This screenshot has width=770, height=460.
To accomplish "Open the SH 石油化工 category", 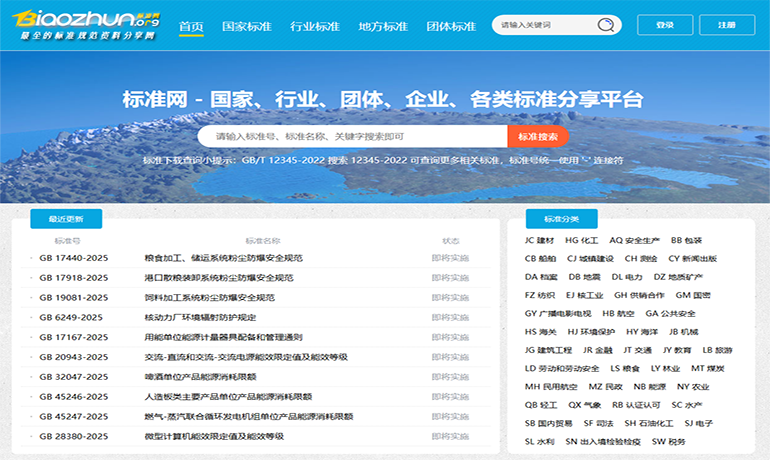I will [x=649, y=424].
